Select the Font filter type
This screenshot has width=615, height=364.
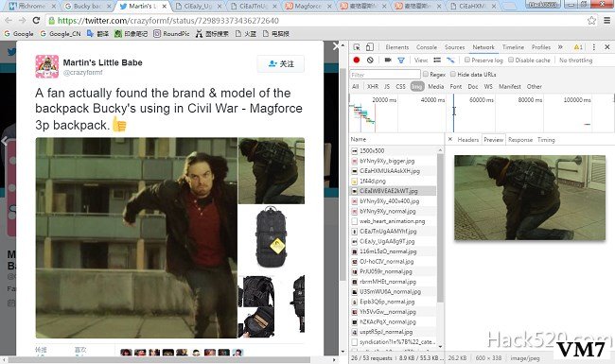(456, 86)
